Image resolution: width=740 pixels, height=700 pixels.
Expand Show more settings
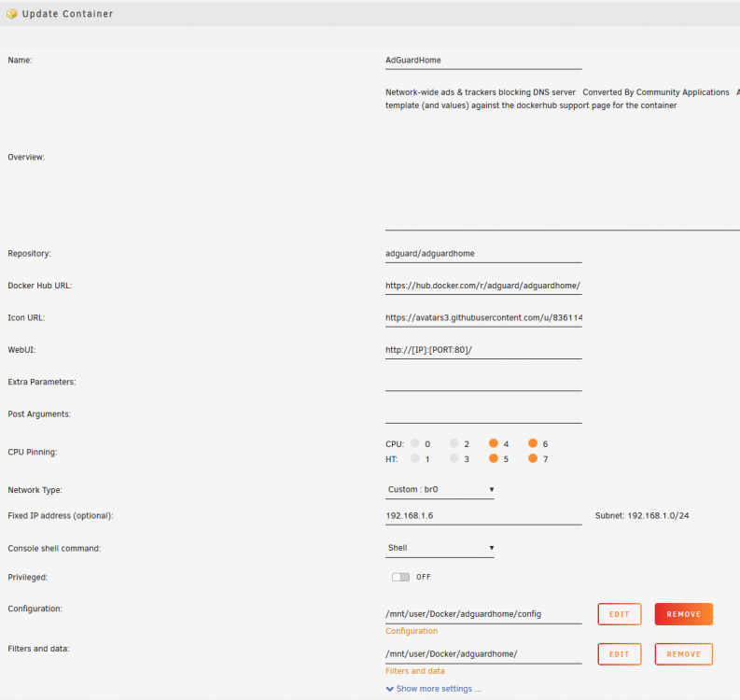[434, 689]
